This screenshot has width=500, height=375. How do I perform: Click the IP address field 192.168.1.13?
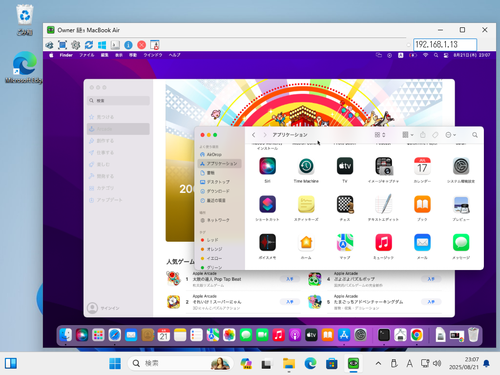click(x=445, y=44)
